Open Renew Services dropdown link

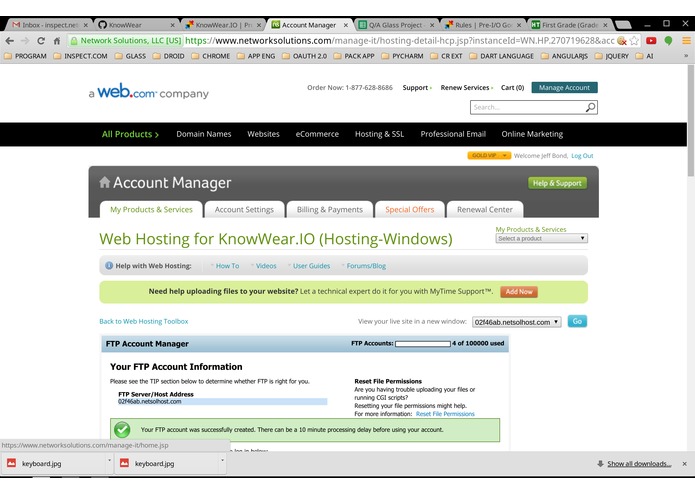tap(466, 88)
